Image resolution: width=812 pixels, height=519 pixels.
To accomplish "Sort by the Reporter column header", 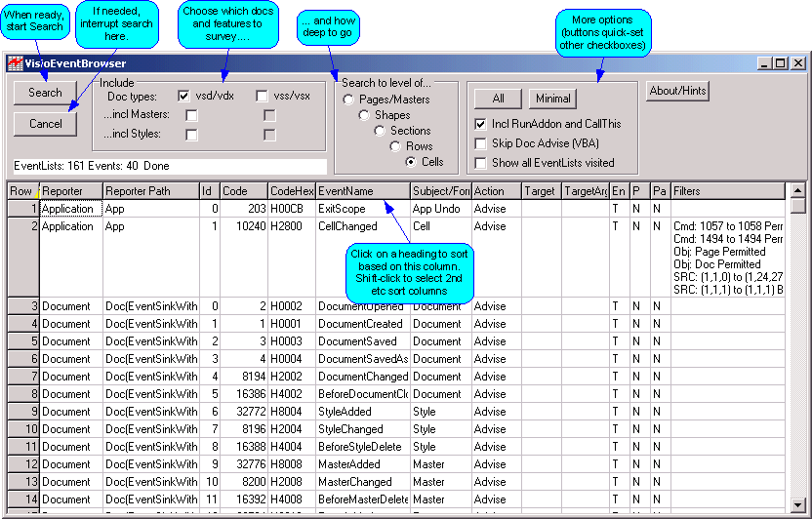I will pos(71,191).
